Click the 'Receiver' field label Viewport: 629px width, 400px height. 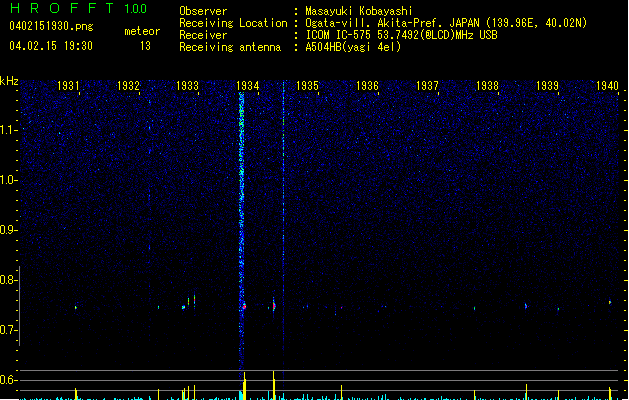(203, 35)
